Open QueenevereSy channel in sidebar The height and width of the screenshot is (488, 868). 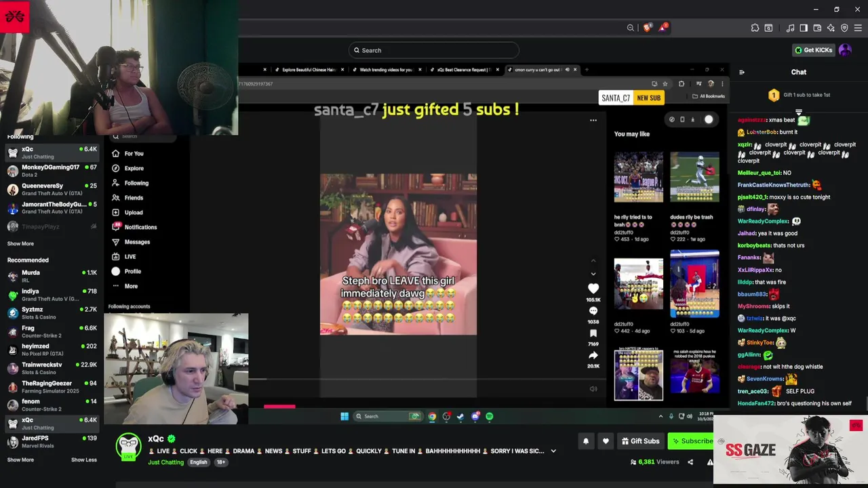tap(52, 189)
